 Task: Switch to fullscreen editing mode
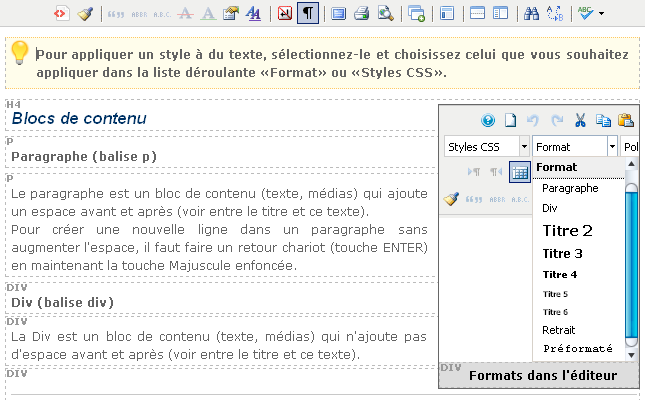[339, 14]
